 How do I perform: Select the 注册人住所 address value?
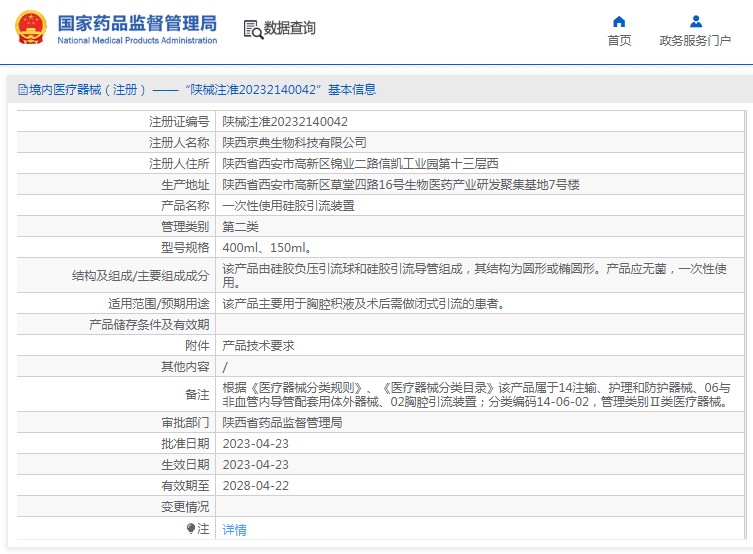click(x=360, y=164)
